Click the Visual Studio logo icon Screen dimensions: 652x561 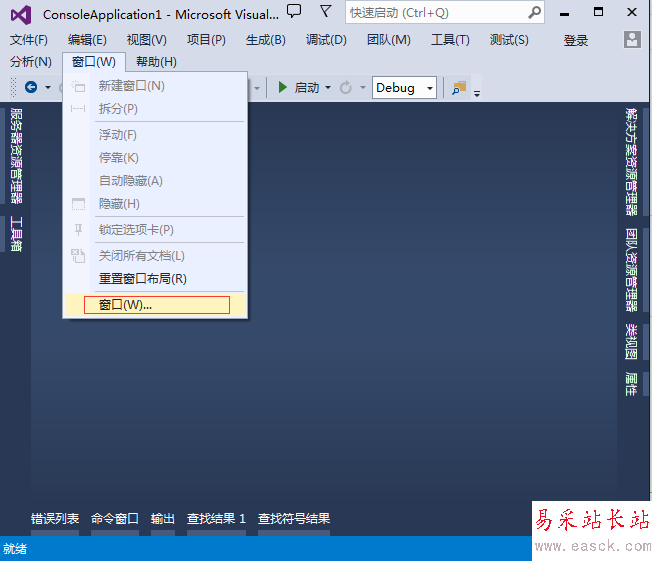click(21, 15)
